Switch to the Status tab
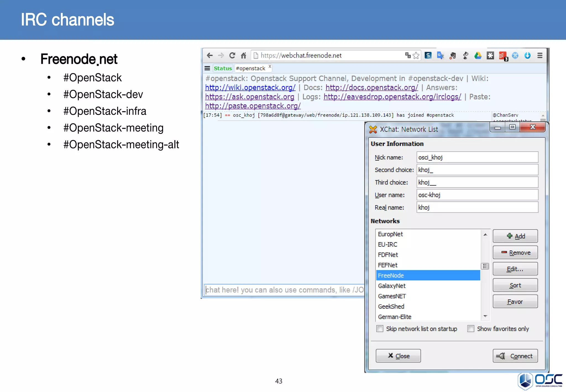The width and height of the screenshot is (566, 392). pyautogui.click(x=223, y=68)
